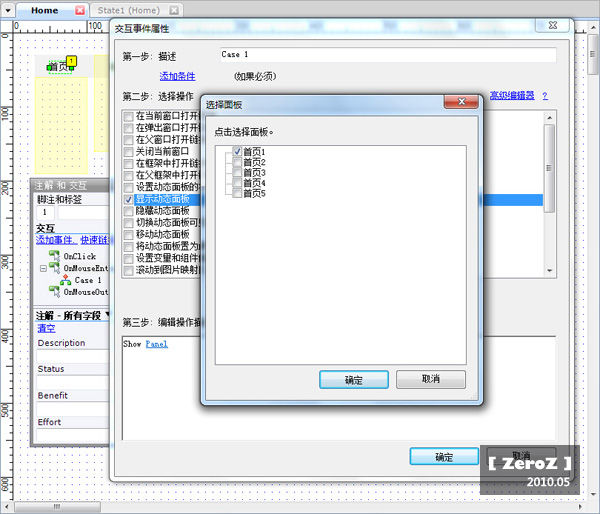
Task: Check the 隐藏动态面板 action
Action: click(x=129, y=211)
